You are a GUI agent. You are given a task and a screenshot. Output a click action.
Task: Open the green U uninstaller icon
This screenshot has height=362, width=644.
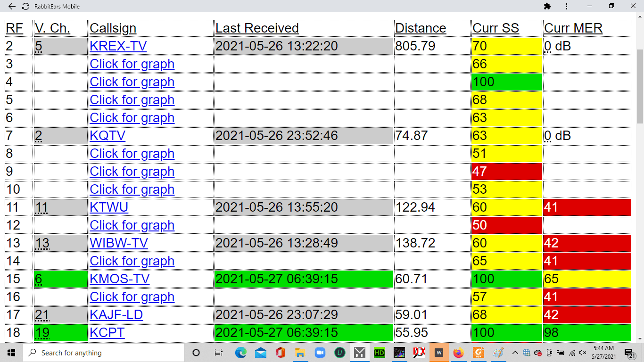(340, 353)
